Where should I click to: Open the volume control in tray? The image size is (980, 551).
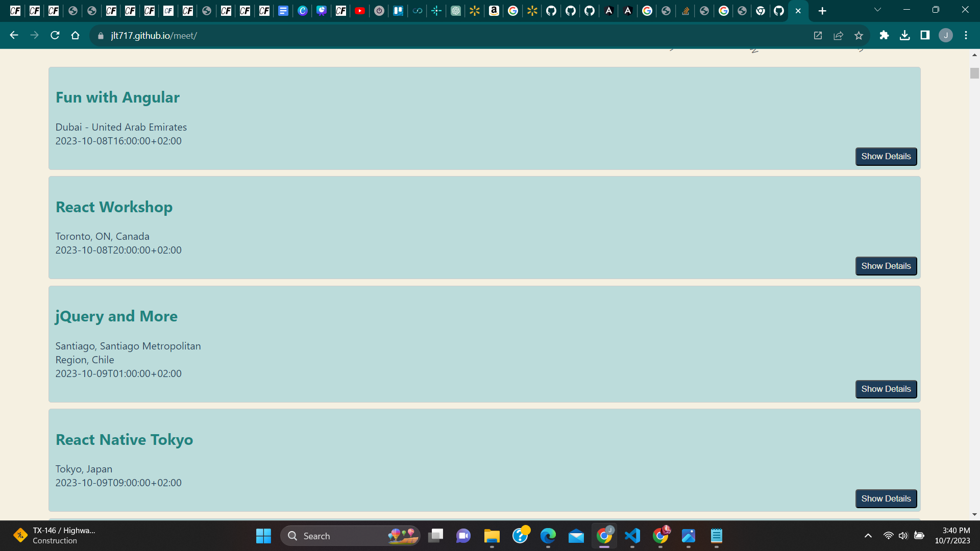tap(903, 536)
